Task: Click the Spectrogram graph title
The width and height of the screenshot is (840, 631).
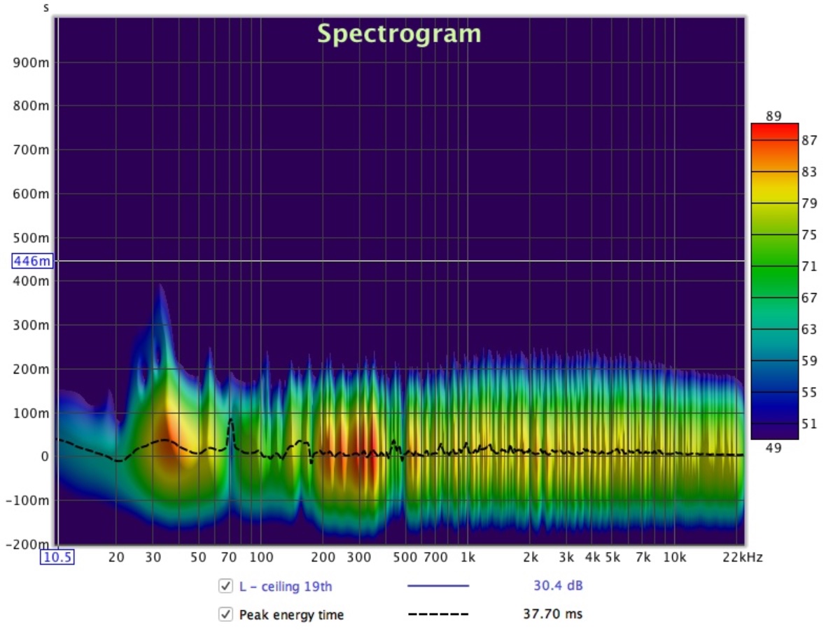Action: tap(399, 34)
